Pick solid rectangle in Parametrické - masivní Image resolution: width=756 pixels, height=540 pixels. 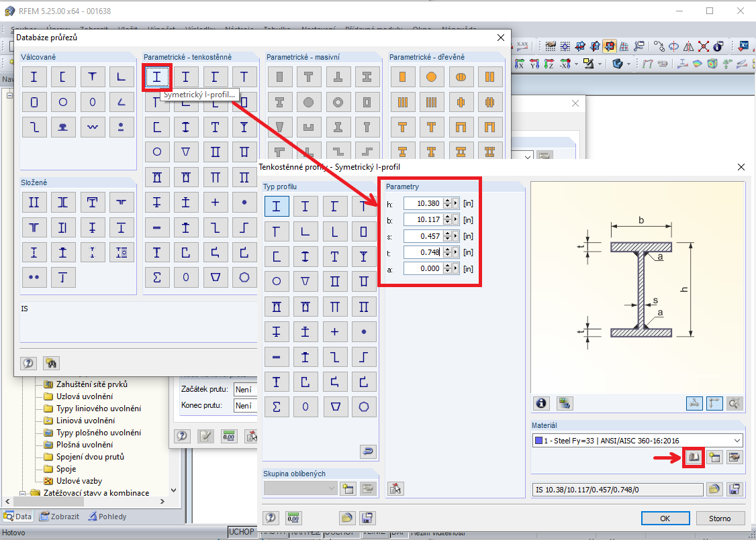280,77
